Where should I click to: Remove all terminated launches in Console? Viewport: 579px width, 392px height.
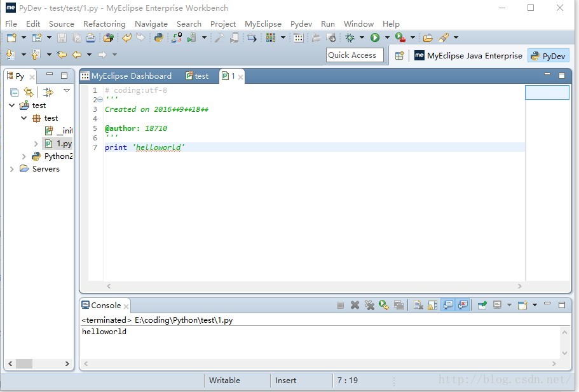pyautogui.click(x=369, y=306)
